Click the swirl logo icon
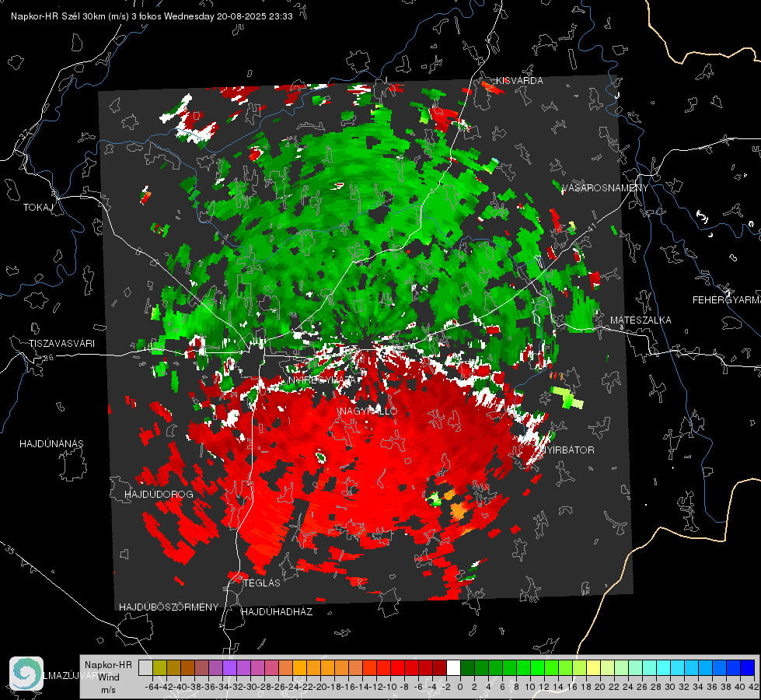 coord(26,674)
